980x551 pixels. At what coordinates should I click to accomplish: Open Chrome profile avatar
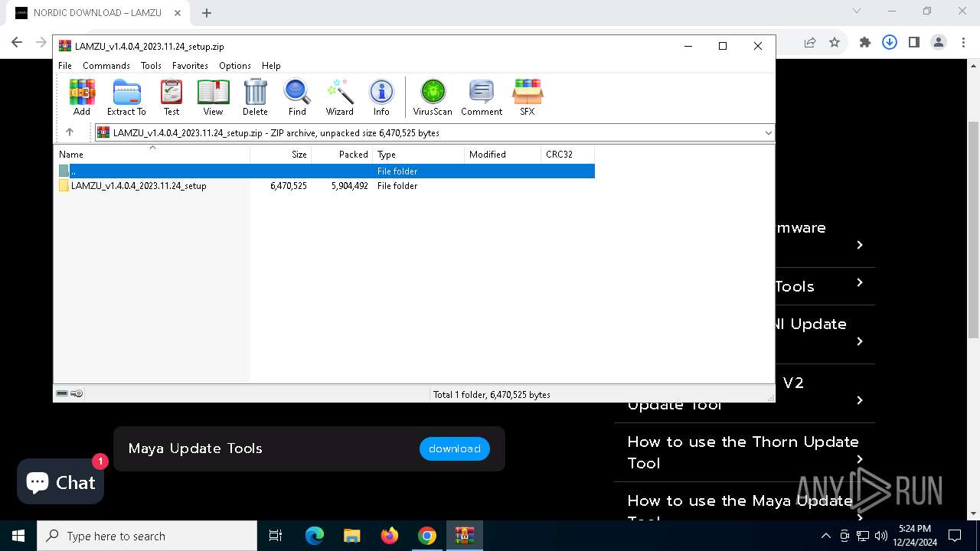pos(939,43)
